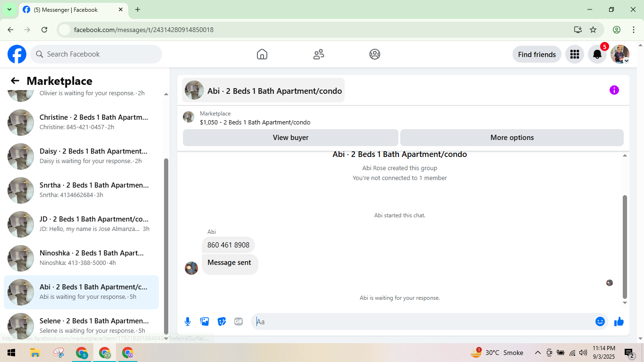The image size is (644, 362).
Task: Go to the Facebook logo home
Action: pyautogui.click(x=17, y=54)
